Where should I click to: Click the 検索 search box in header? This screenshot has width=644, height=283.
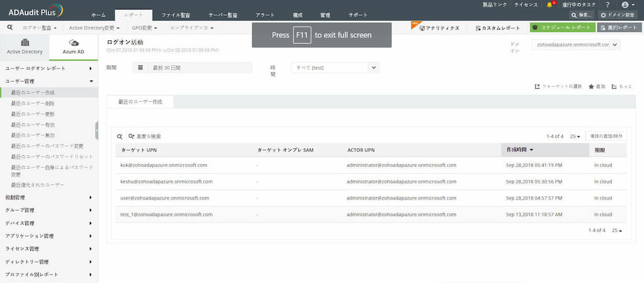tap(582, 15)
